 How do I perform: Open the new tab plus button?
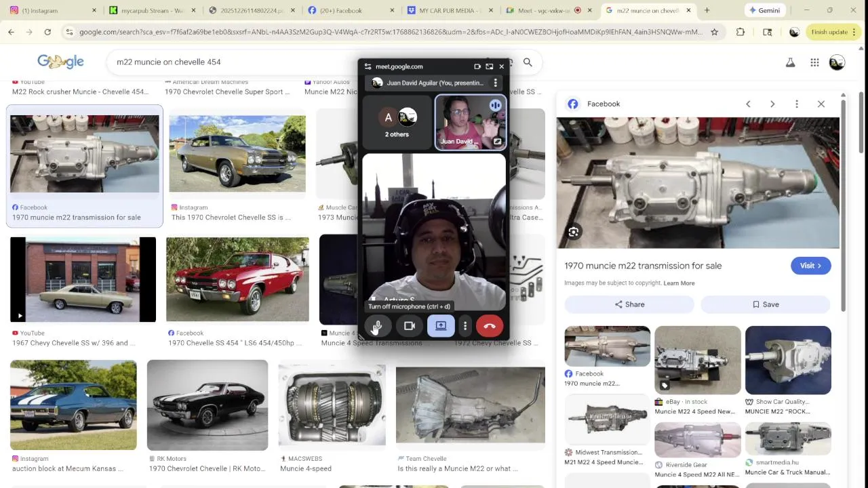[x=707, y=10]
